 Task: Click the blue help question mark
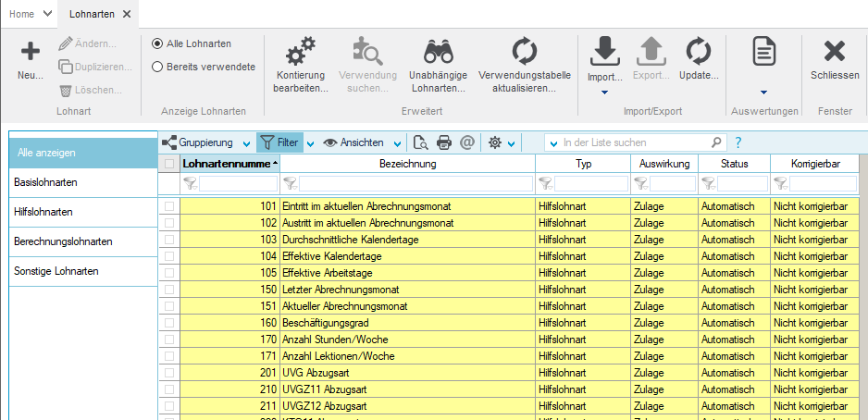pos(738,142)
